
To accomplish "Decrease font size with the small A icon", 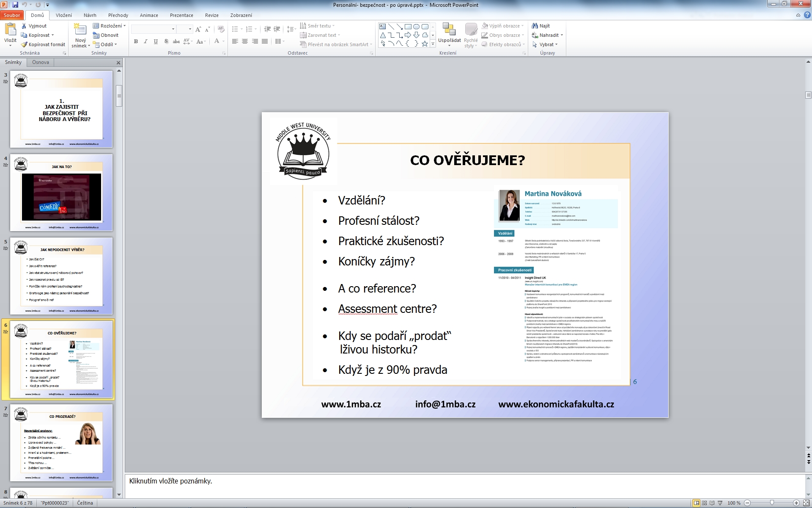I will [x=207, y=29].
